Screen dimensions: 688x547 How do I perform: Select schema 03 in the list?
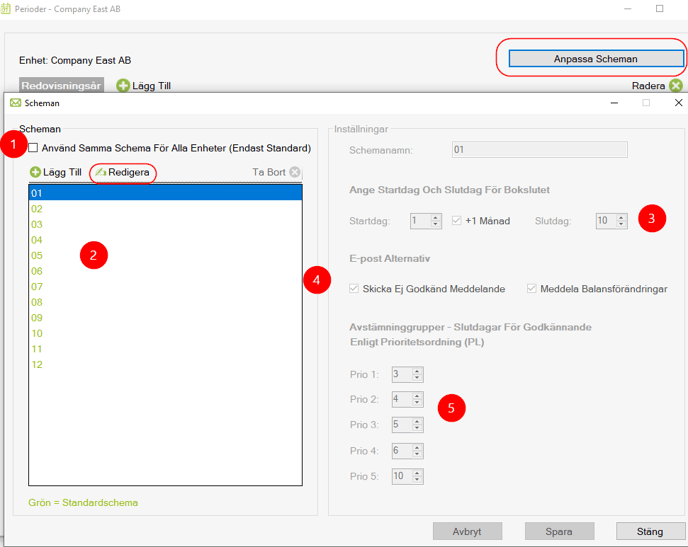165,225
